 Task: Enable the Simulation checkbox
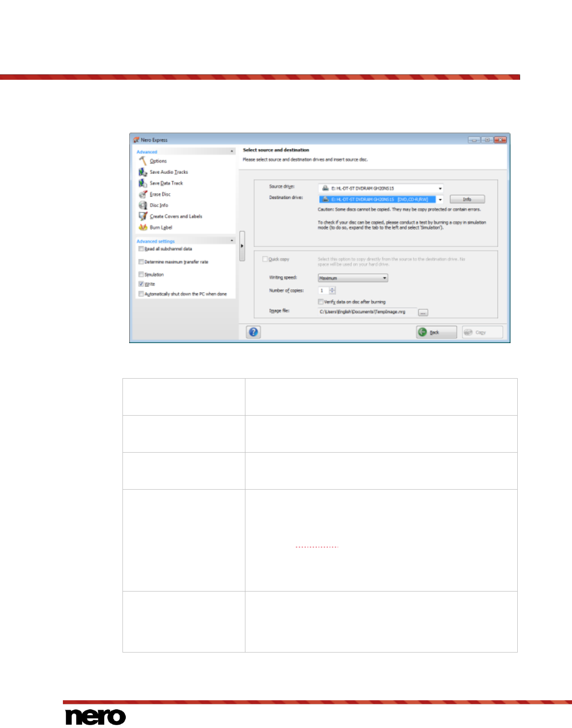tap(141, 274)
